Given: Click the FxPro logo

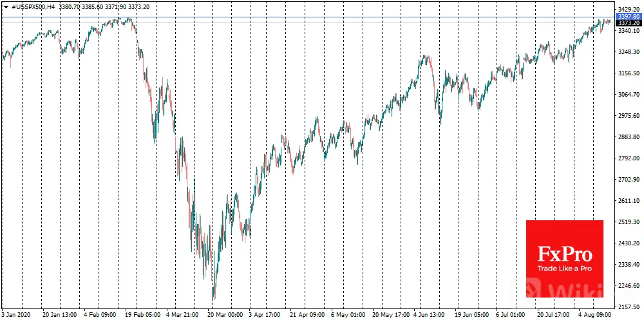Looking at the screenshot, I should click(x=564, y=254).
